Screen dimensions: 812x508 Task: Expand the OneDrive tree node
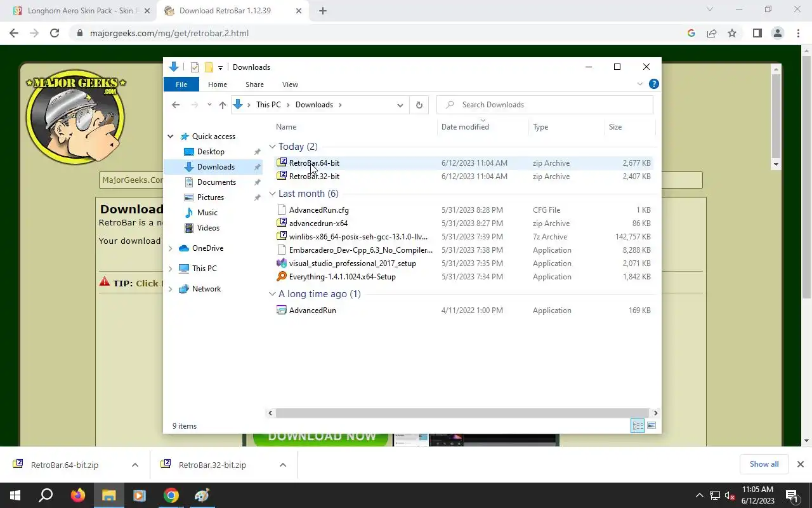click(x=170, y=248)
